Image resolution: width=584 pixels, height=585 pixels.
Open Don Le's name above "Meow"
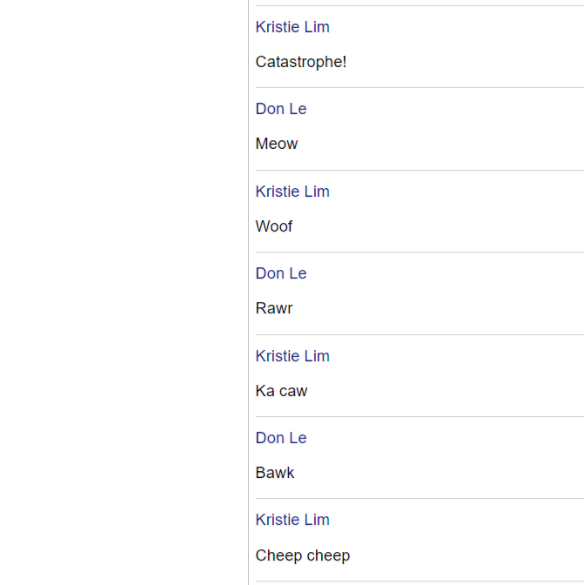click(281, 109)
